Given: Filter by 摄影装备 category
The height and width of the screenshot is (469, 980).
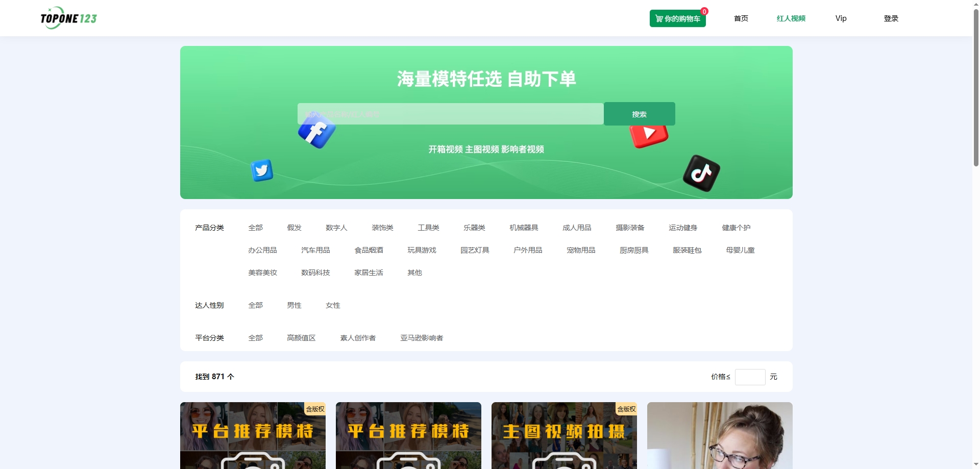Looking at the screenshot, I should [x=630, y=228].
